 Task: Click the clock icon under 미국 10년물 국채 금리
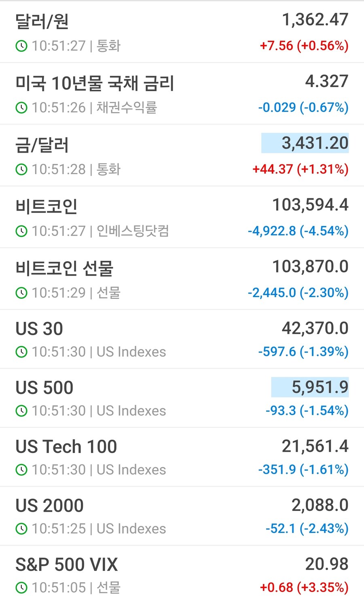pos(21,108)
